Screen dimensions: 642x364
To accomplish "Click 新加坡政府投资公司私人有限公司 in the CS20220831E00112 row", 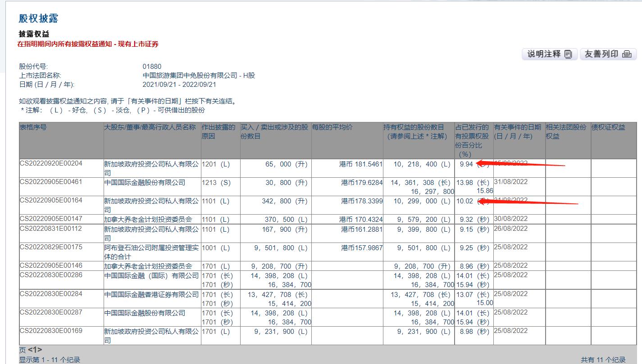I will coord(151,233).
